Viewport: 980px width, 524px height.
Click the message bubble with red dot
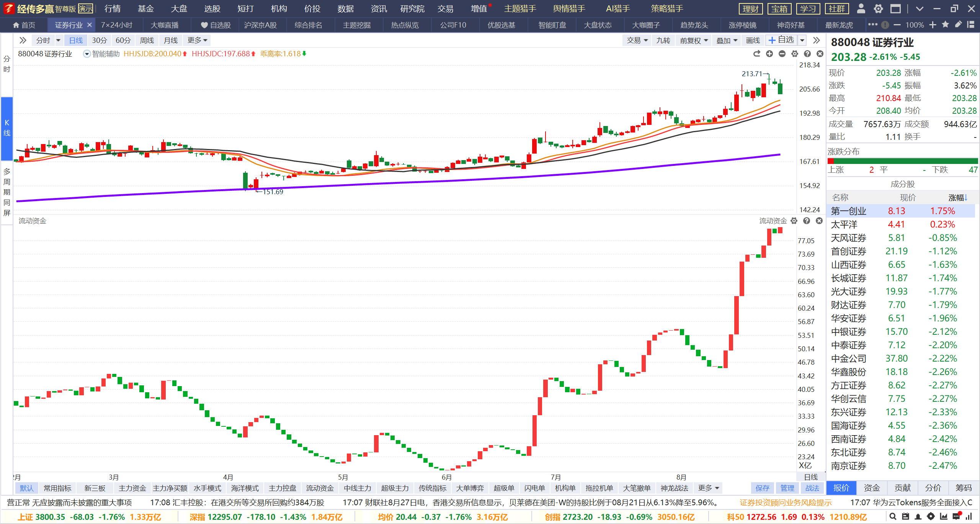[x=957, y=516]
